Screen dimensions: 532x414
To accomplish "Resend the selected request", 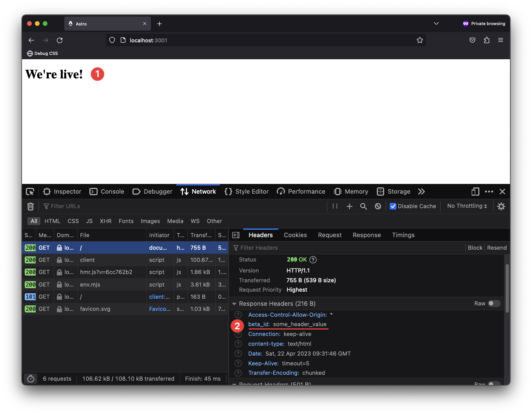I will [497, 247].
